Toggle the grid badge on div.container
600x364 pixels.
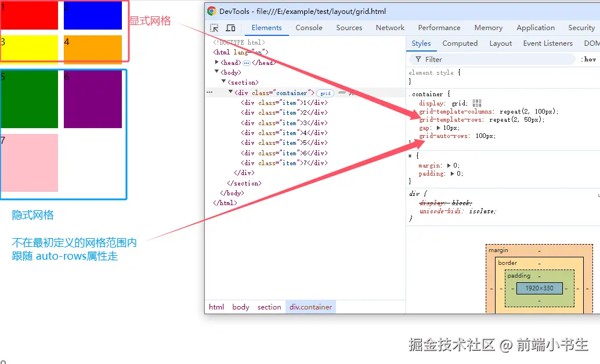[326, 93]
